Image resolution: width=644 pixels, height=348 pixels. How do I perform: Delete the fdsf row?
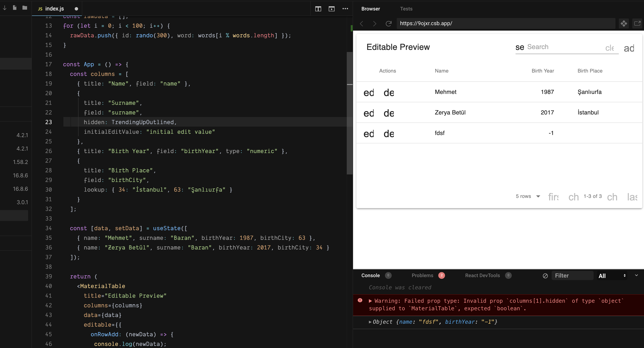pyautogui.click(x=389, y=133)
